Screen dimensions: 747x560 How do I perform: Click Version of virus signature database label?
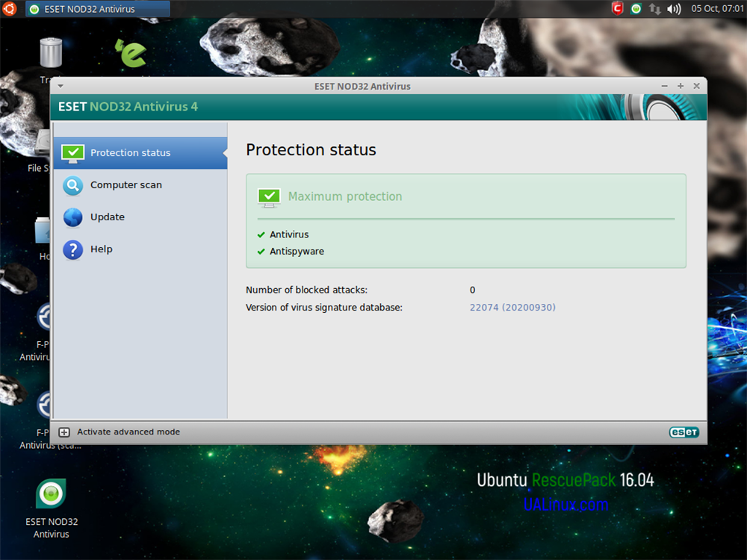click(324, 308)
